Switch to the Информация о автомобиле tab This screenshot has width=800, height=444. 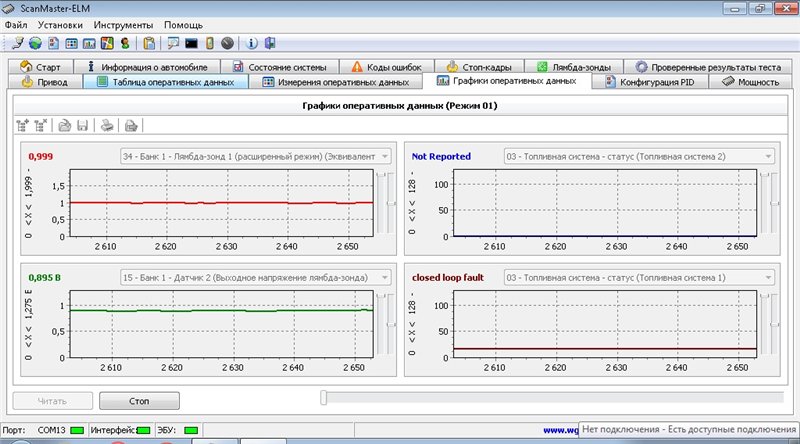click(147, 67)
